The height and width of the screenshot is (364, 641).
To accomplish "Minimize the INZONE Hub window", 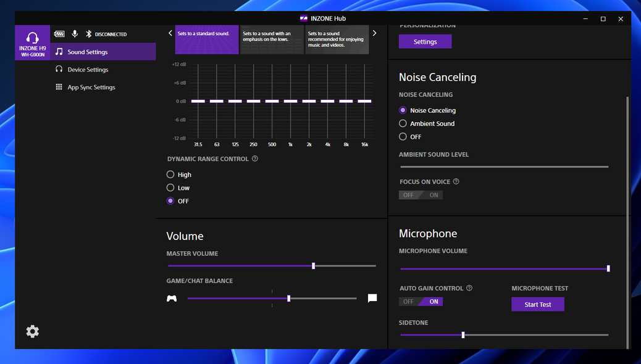I will point(585,19).
